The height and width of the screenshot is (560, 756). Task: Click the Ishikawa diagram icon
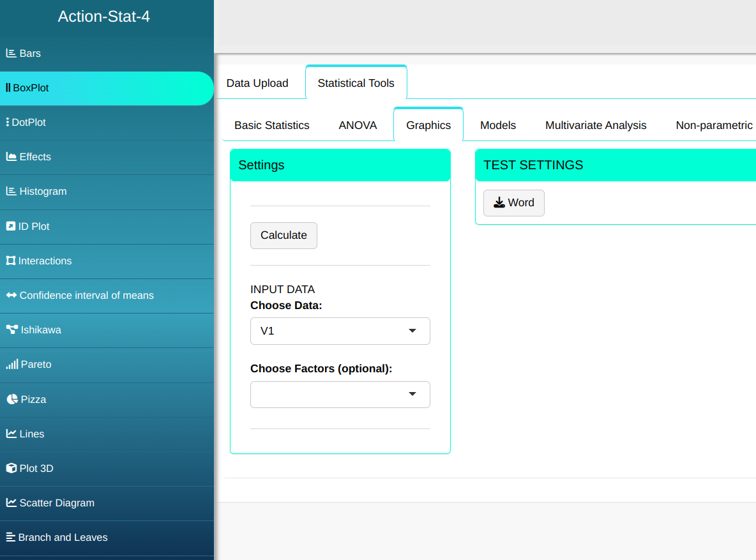point(11,330)
